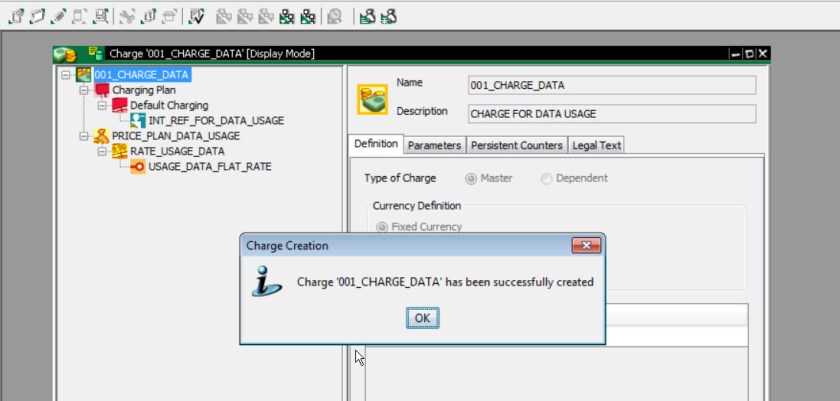This screenshot has width=840, height=401.
Task: Close the Charge Creation dialog
Action: point(586,246)
